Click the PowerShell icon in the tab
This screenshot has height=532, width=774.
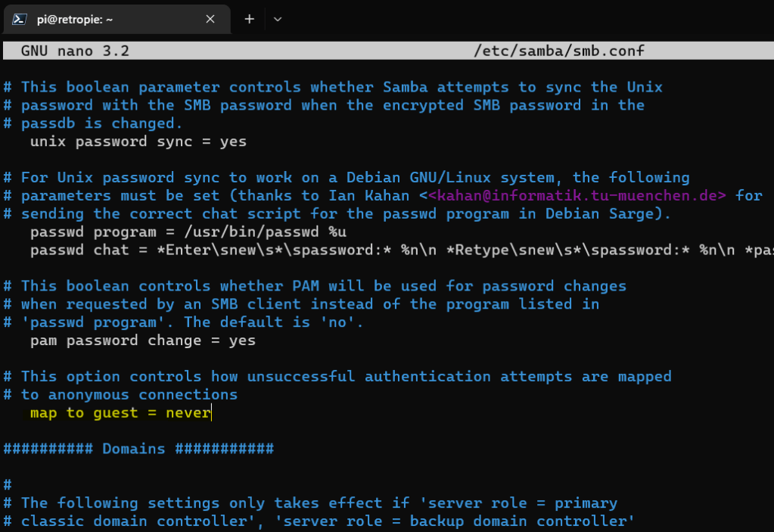pos(20,19)
